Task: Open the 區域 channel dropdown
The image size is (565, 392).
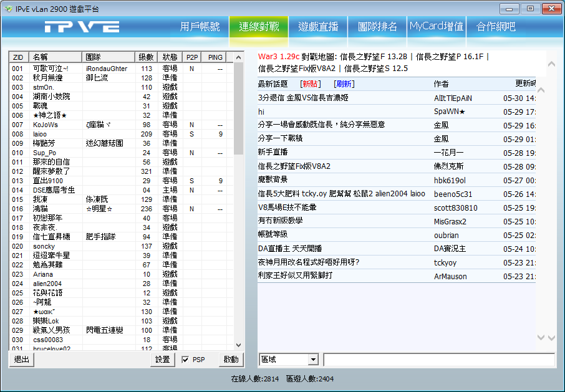Action: pos(289,360)
